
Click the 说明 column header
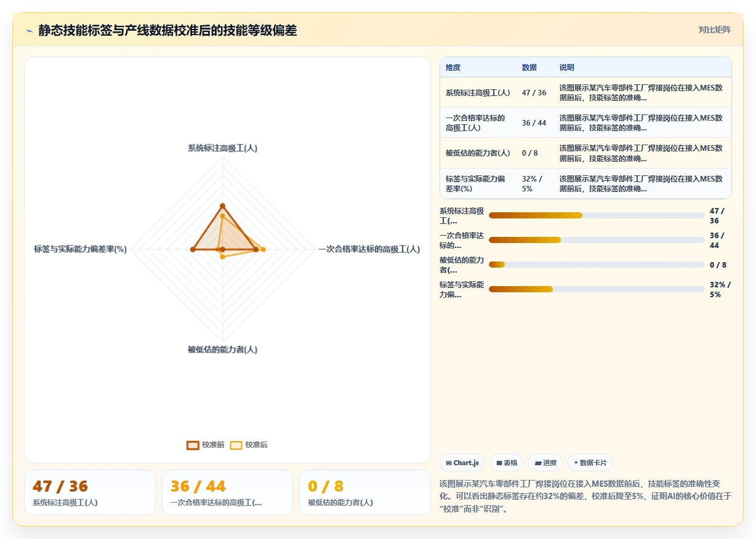tap(567, 68)
